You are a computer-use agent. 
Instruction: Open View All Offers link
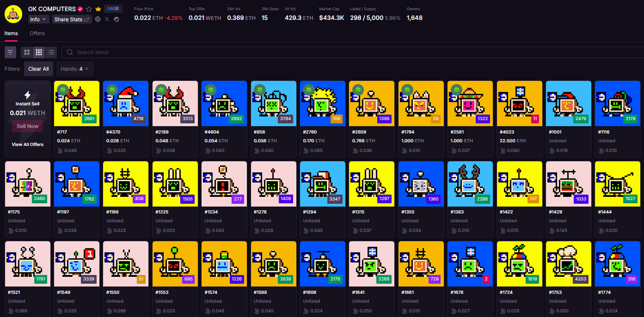pyautogui.click(x=27, y=144)
